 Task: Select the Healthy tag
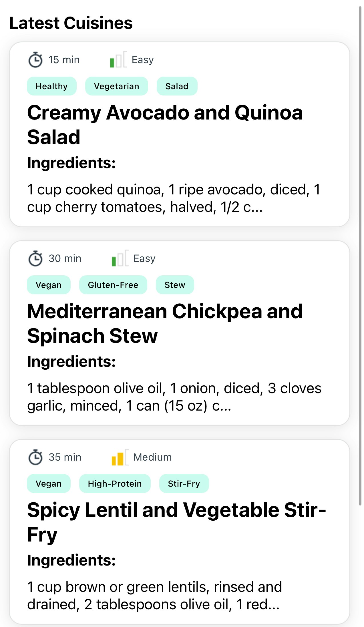(52, 86)
